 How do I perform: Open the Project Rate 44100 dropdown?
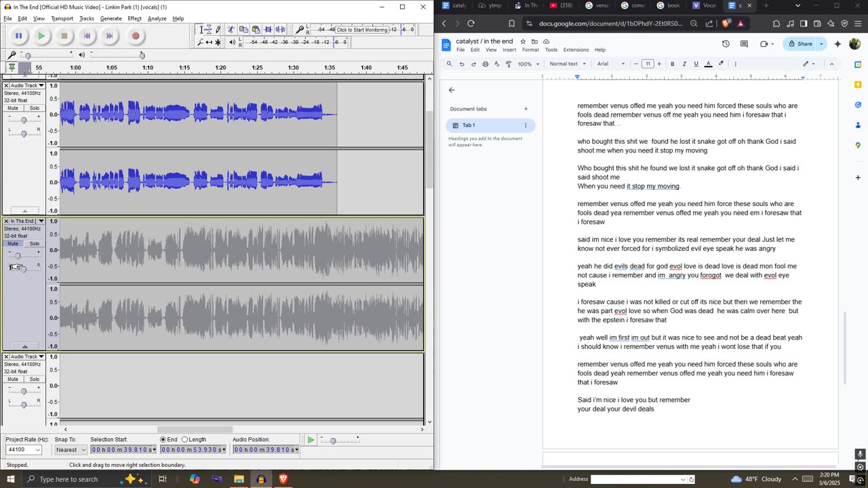[37, 449]
